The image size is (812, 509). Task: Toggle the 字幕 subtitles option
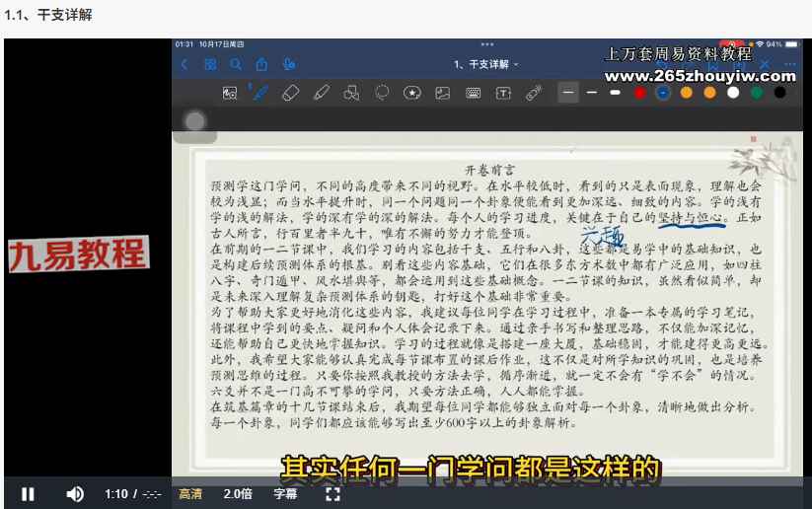click(x=285, y=494)
